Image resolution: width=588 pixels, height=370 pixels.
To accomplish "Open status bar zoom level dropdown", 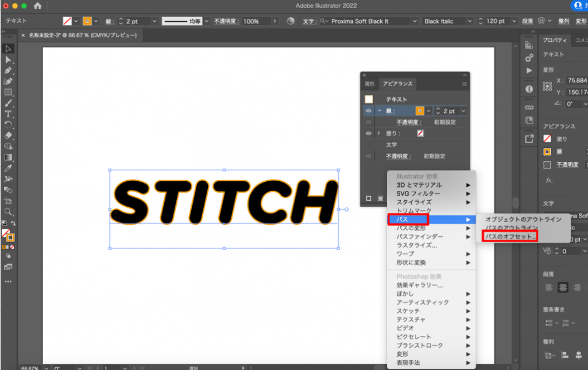I will click(x=46, y=368).
